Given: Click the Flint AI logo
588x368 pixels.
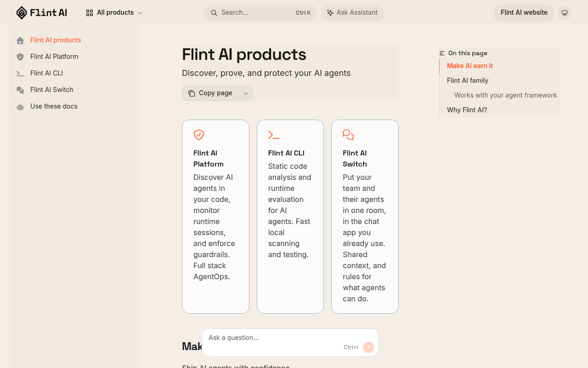Looking at the screenshot, I should [x=42, y=13].
